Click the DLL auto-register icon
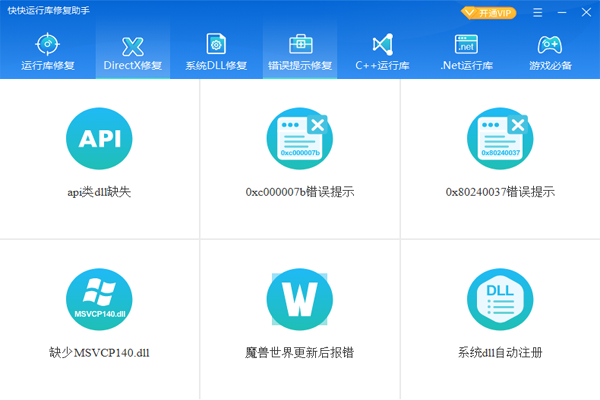The height and width of the screenshot is (400, 600). [x=500, y=300]
